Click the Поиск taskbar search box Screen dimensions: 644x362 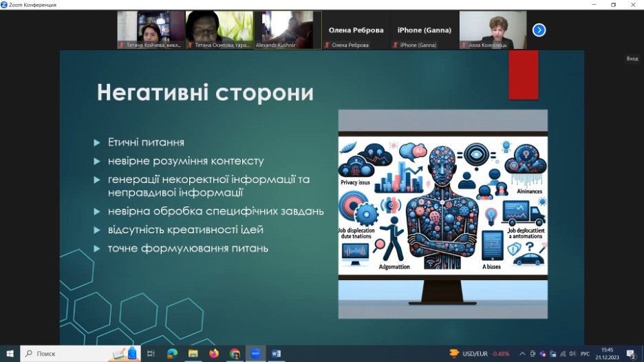click(80, 353)
